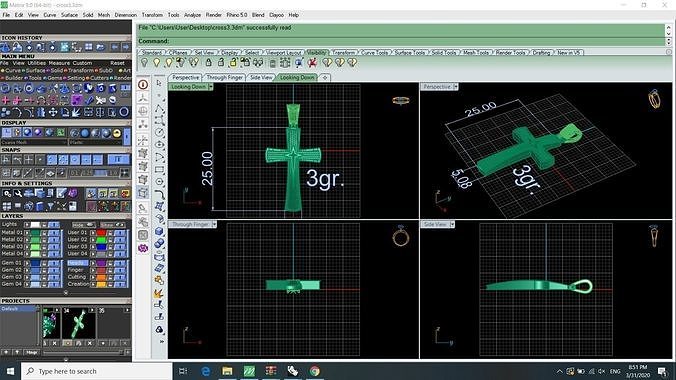This screenshot has width=676, height=380.
Task: Click the Hide objects light bulb icon
Action: tap(144, 63)
